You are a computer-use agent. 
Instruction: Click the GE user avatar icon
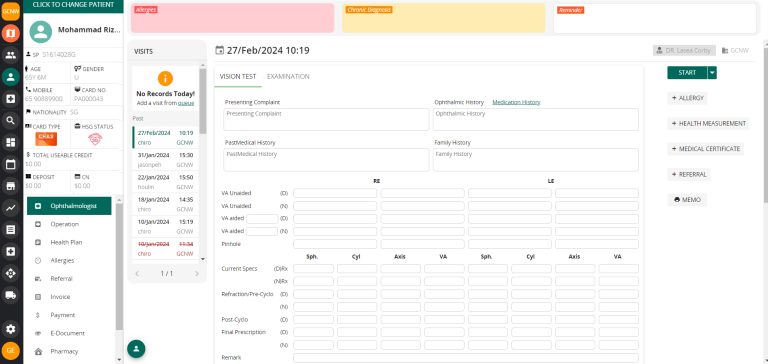coord(11,351)
